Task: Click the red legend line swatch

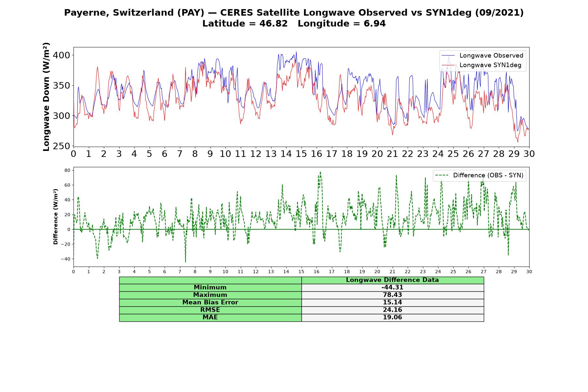Action: (448, 65)
